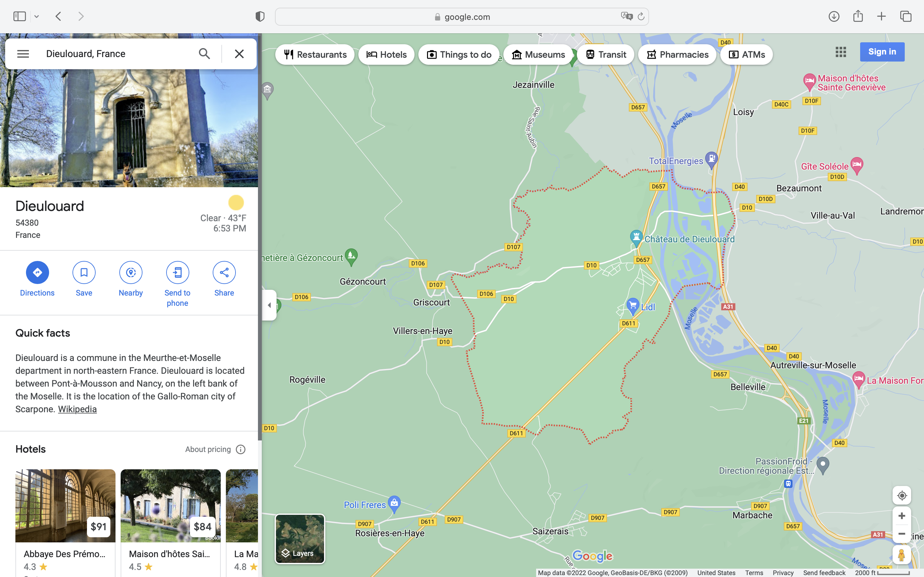Image resolution: width=924 pixels, height=577 pixels.
Task: Share this place via Share icon
Action: click(224, 272)
